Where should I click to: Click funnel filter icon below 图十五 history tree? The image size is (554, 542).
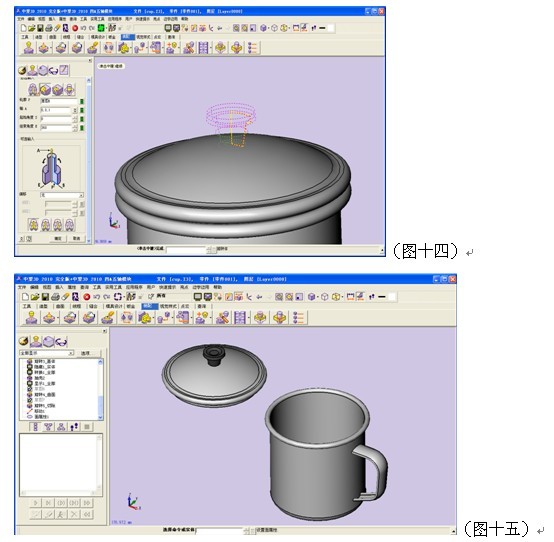click(48, 427)
